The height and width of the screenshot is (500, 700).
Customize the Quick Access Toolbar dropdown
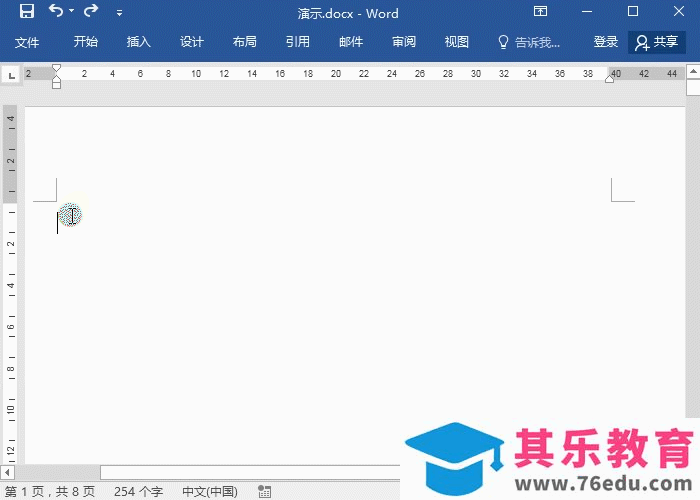tap(119, 13)
